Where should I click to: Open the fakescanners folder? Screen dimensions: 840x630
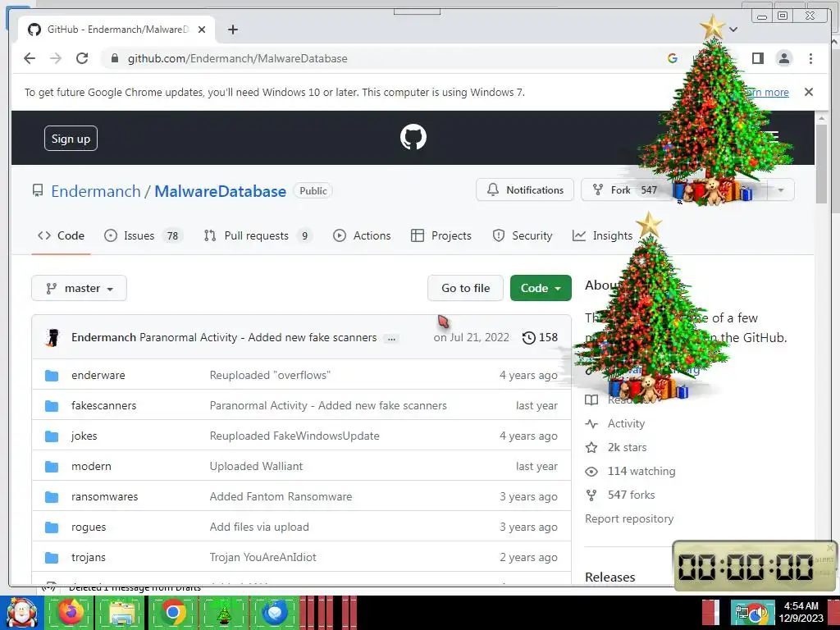104,405
